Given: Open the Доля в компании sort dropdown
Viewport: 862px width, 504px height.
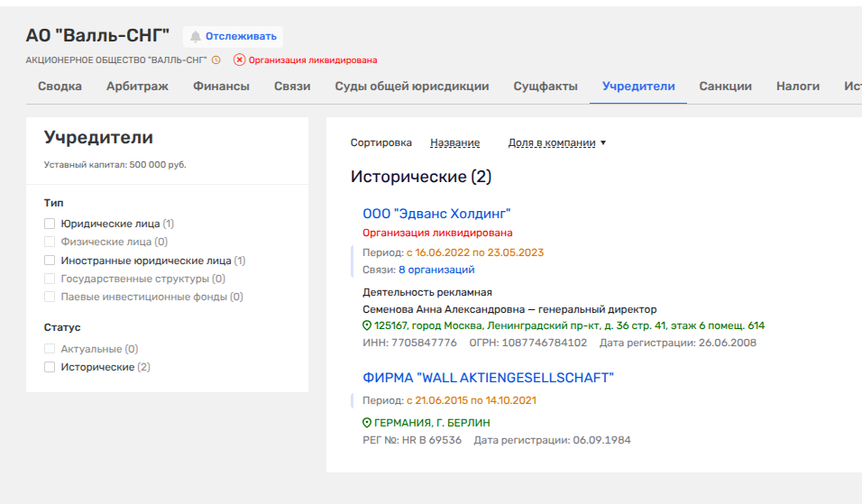Looking at the screenshot, I should [x=556, y=142].
